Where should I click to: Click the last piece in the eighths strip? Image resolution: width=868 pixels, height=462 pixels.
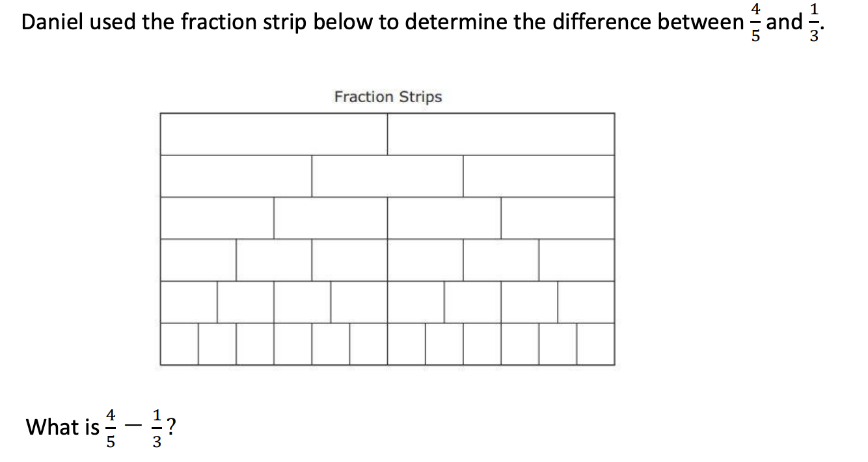pyautogui.click(x=586, y=302)
